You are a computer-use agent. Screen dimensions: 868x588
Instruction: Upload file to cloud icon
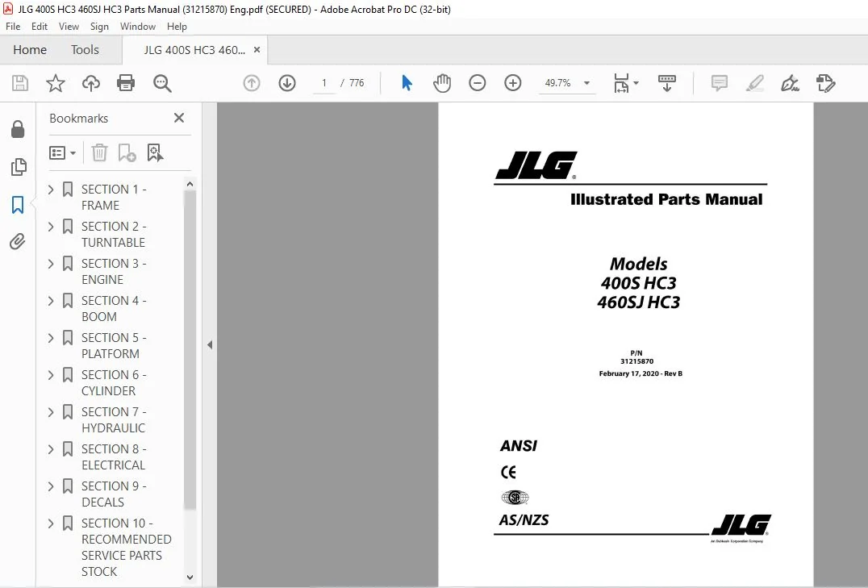[x=91, y=83]
